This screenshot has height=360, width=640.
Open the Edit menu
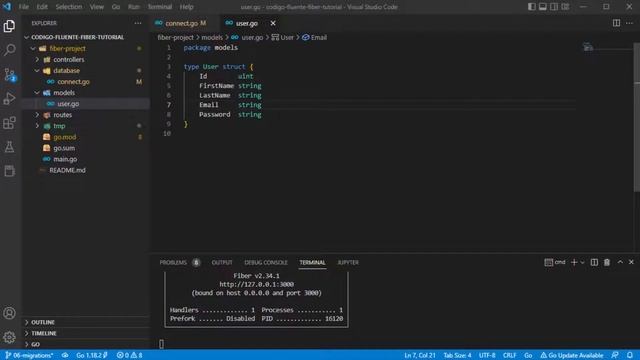pos(42,7)
